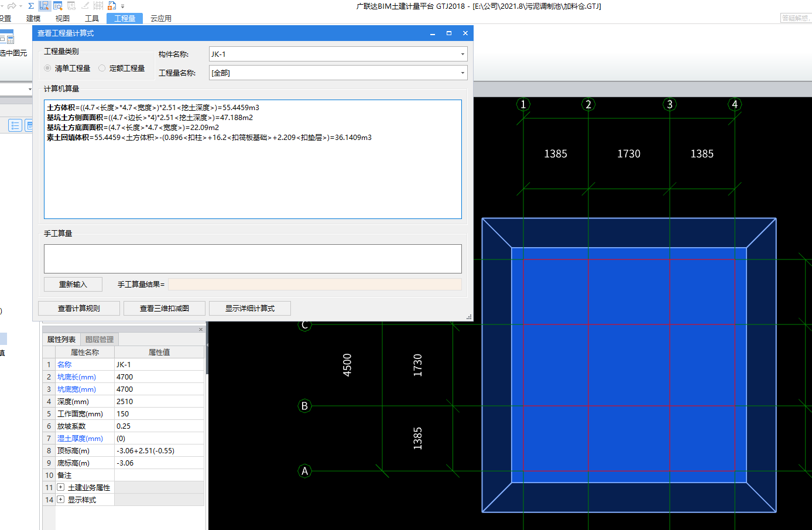Click the 查看计算规则 button

pos(79,309)
